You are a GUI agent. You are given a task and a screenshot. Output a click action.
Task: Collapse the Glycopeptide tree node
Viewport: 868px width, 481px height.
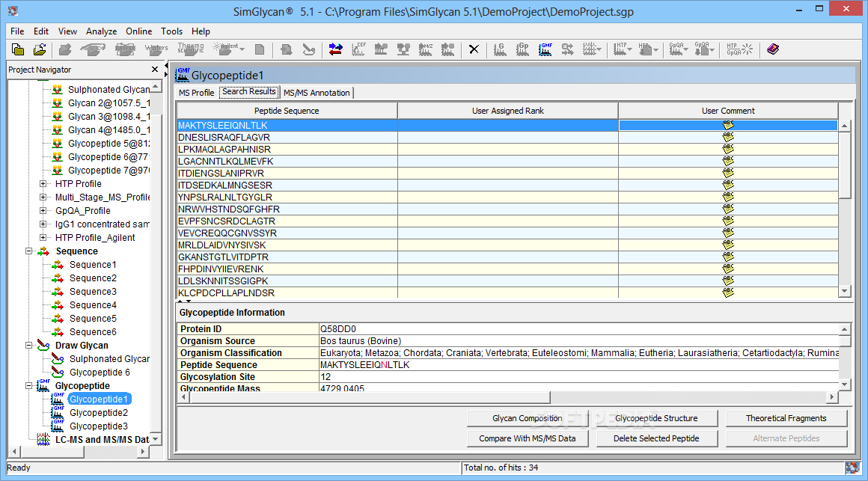tap(28, 386)
